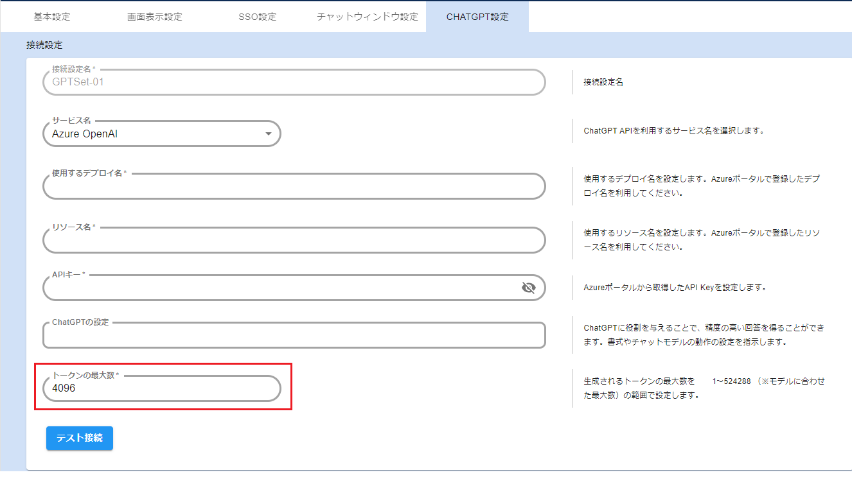Click the token range description 1〜524288
This screenshot has width=852, height=504.
[731, 381]
